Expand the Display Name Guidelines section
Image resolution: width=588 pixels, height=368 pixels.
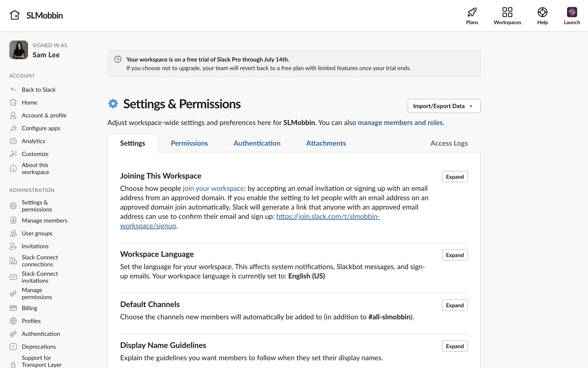(x=454, y=346)
